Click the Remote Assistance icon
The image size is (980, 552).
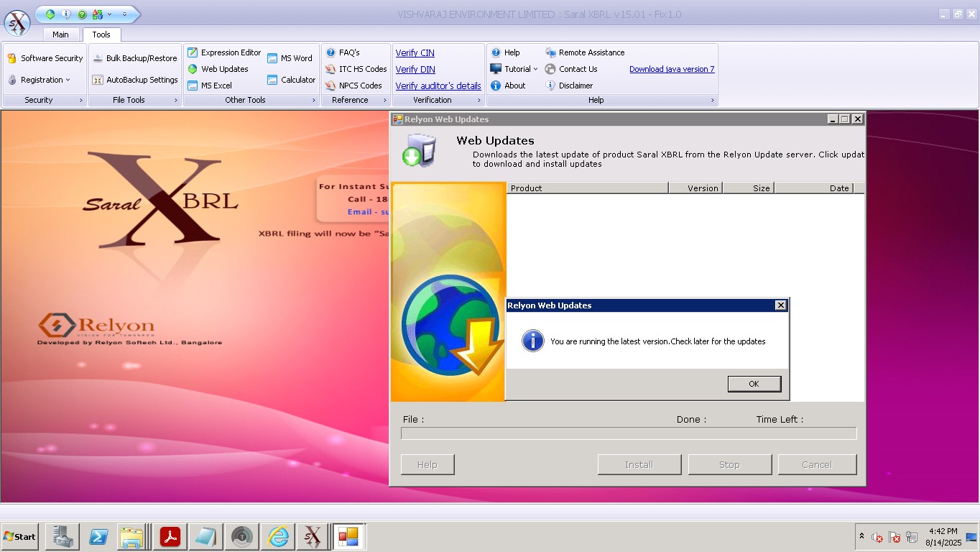[x=551, y=52]
